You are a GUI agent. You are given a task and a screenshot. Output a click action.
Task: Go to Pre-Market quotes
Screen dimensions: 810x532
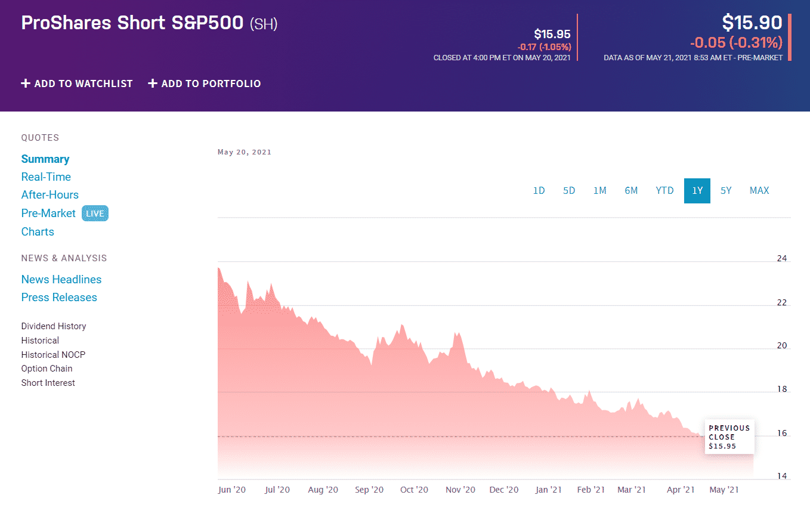click(x=48, y=214)
